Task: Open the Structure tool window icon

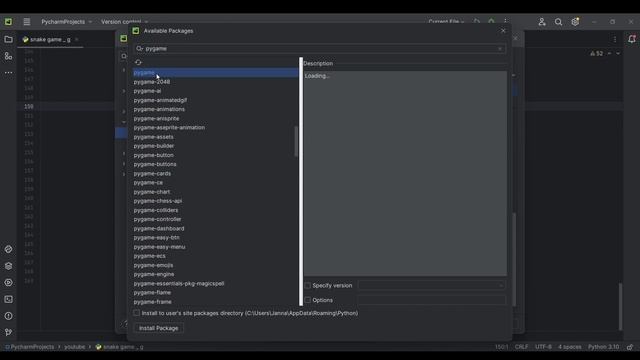Action: point(8,56)
